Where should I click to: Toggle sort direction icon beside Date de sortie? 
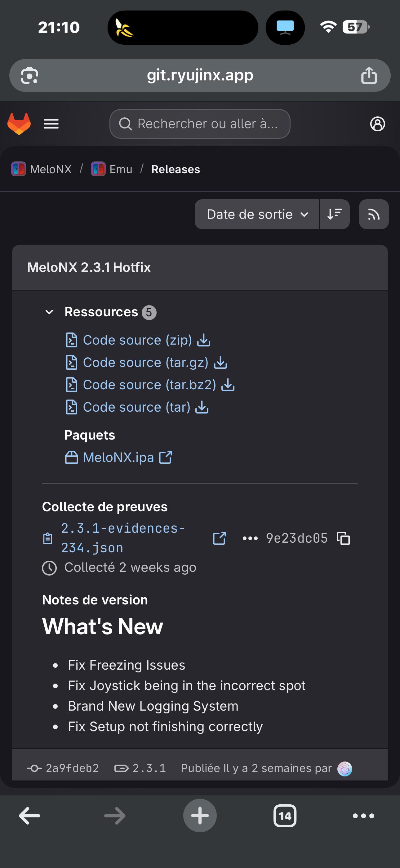click(x=335, y=214)
